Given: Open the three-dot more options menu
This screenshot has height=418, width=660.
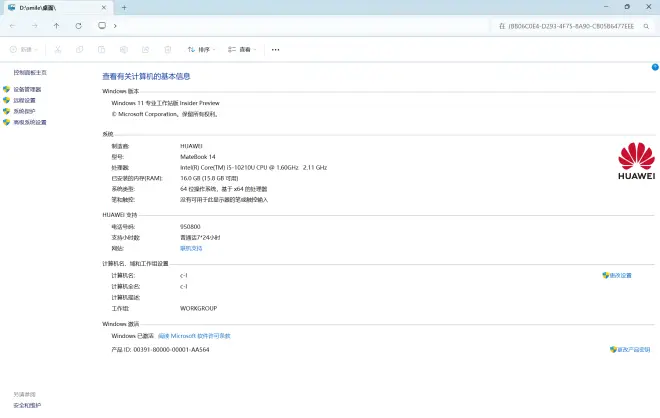Looking at the screenshot, I should [x=275, y=49].
